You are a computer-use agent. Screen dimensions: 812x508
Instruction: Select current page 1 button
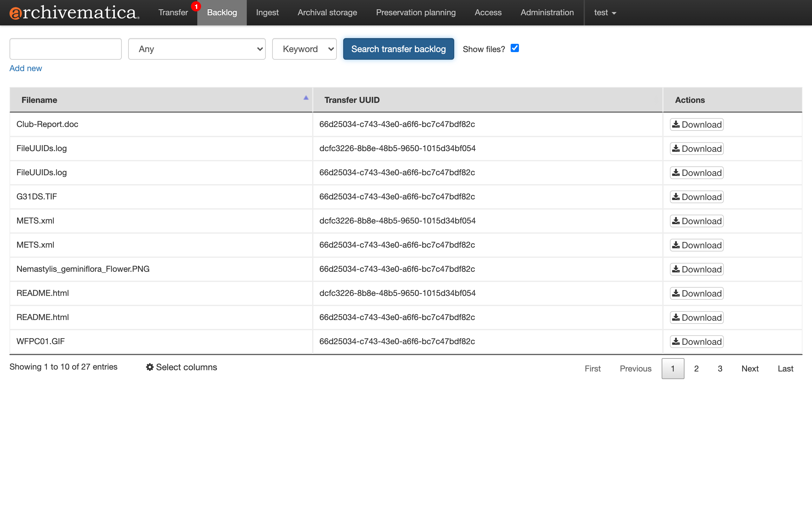pyautogui.click(x=673, y=369)
